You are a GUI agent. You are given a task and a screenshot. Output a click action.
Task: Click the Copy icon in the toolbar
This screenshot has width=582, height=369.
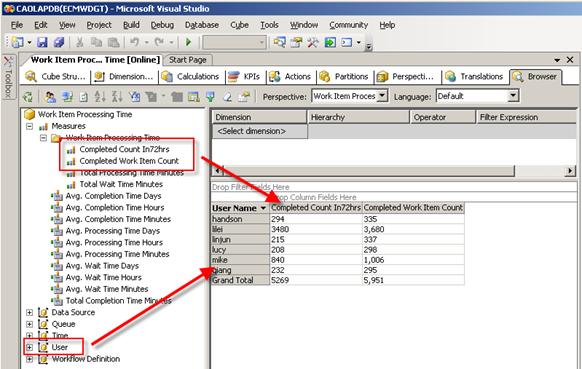point(96,42)
